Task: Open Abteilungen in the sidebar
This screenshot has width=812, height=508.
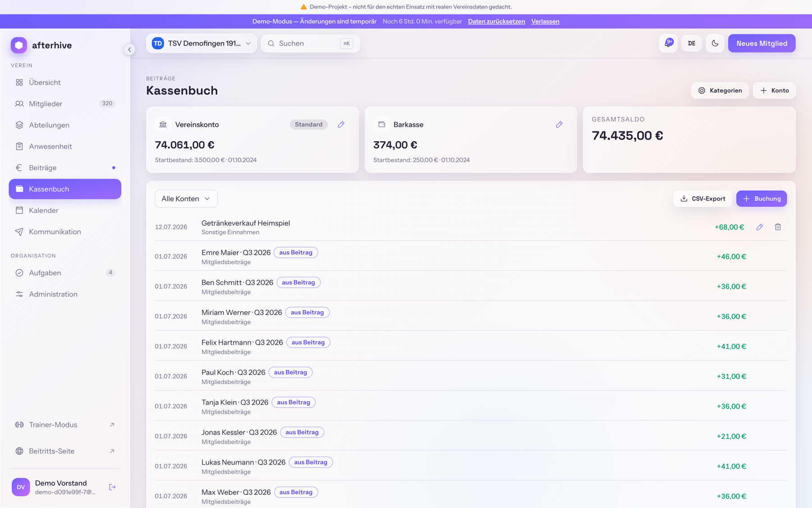Action: [65, 125]
